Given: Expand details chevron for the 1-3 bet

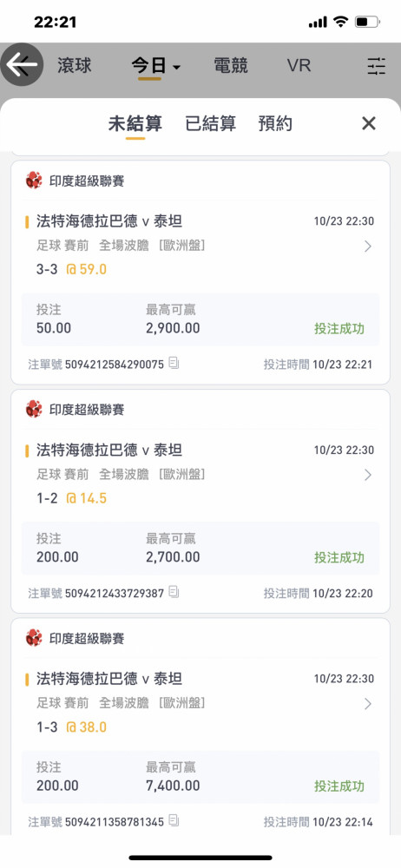Looking at the screenshot, I should click(x=368, y=704).
